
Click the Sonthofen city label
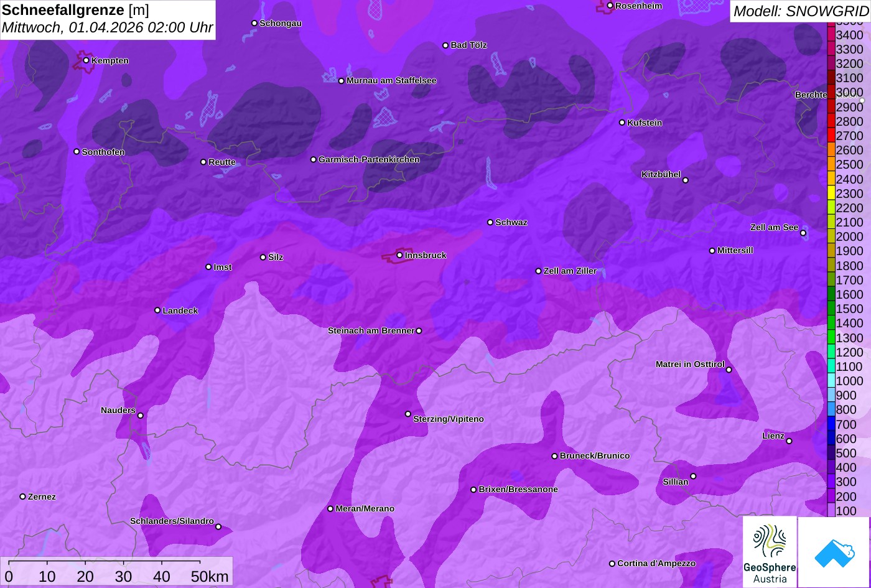[103, 152]
